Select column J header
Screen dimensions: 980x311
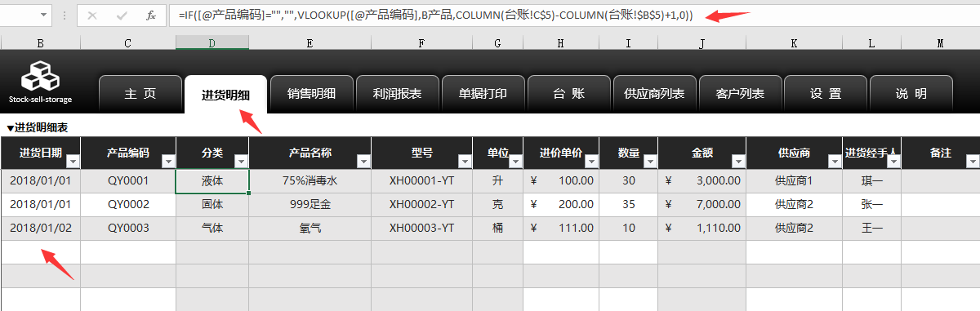702,42
